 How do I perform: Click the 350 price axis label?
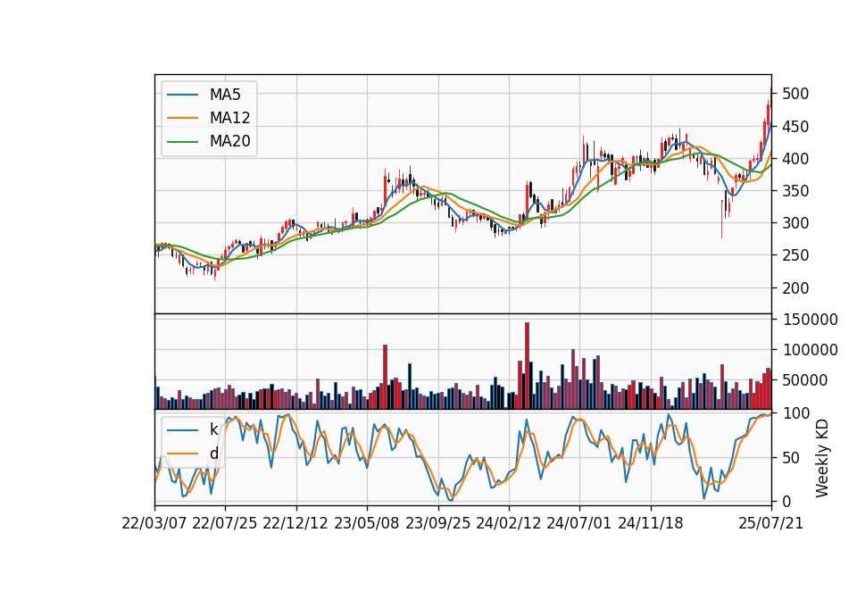pyautogui.click(x=795, y=191)
